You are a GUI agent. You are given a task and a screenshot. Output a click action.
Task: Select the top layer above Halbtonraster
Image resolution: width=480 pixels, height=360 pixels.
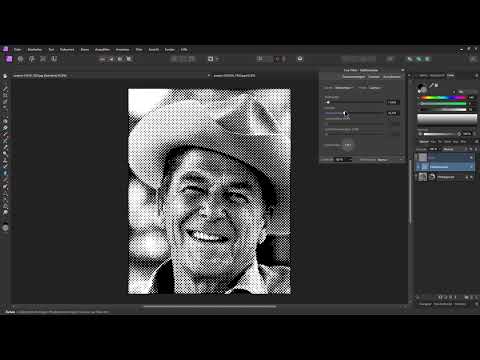tap(445, 157)
